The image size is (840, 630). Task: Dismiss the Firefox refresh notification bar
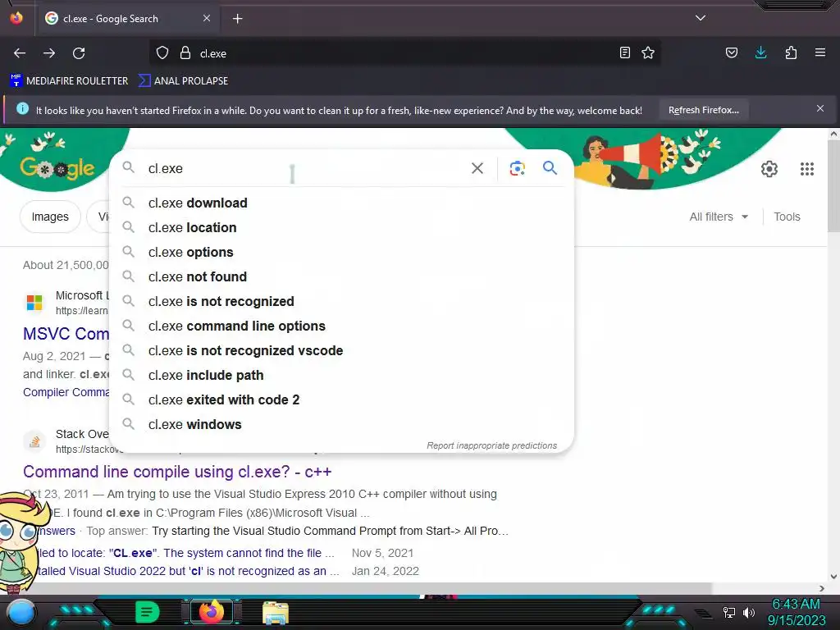click(820, 108)
